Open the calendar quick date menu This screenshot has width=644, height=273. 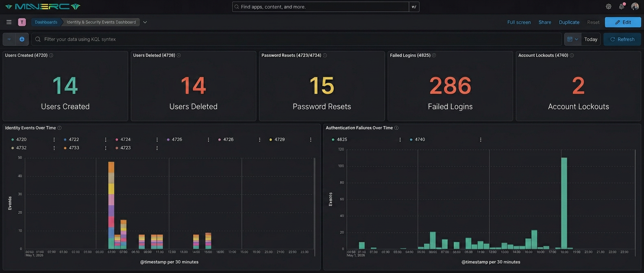click(x=573, y=39)
